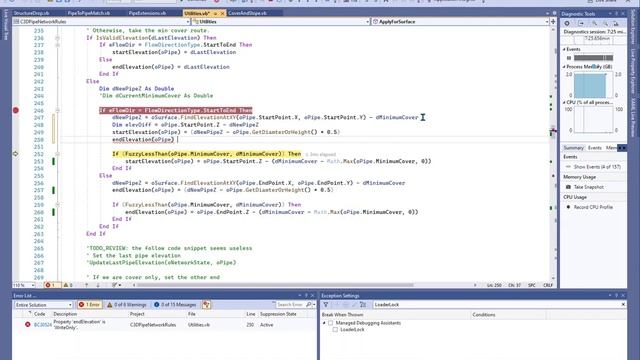Close Utilities.vb tab
Screen dimensions: 640x360
point(222,13)
